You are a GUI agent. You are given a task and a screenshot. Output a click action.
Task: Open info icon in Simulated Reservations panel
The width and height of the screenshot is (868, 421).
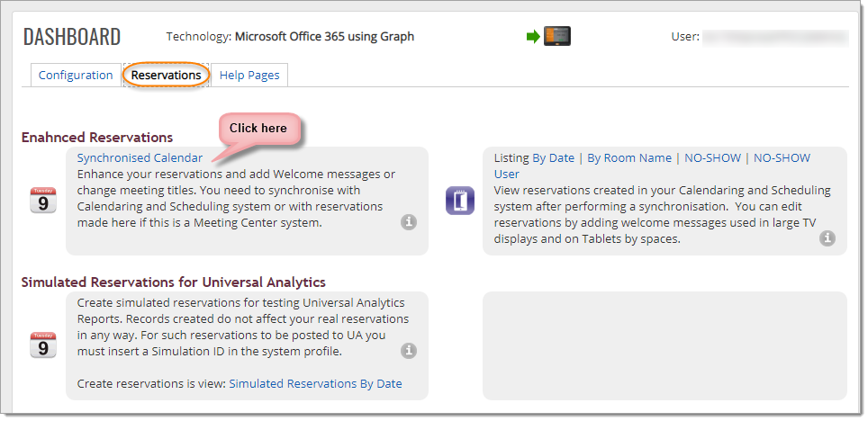pos(409,351)
